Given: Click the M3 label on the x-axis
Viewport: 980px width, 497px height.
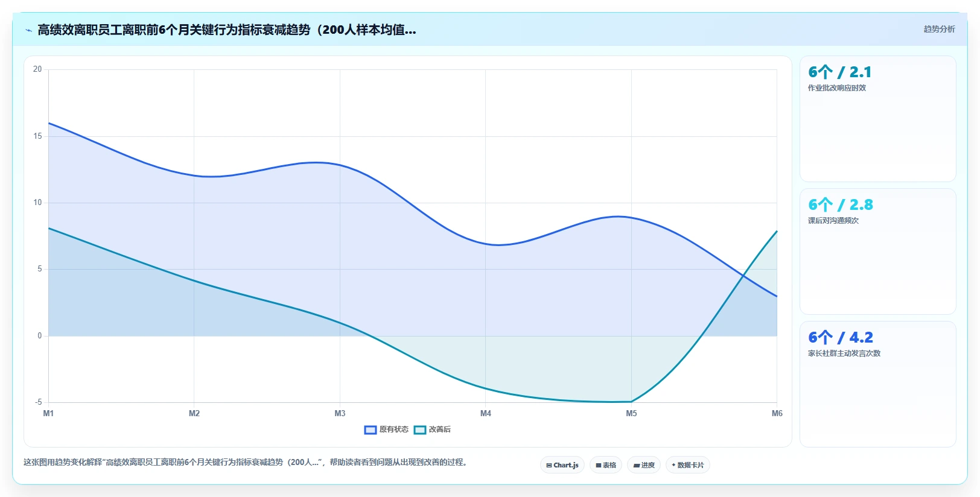Looking at the screenshot, I should [340, 413].
